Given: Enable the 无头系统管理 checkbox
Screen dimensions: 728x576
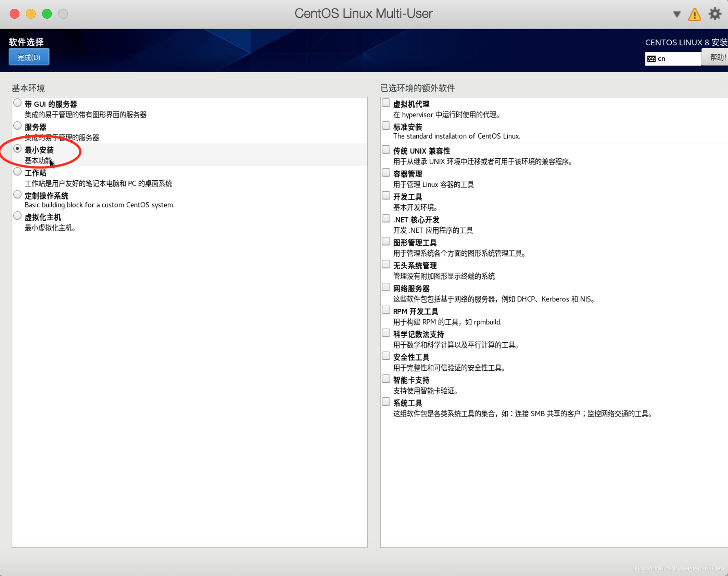Looking at the screenshot, I should pos(386,265).
